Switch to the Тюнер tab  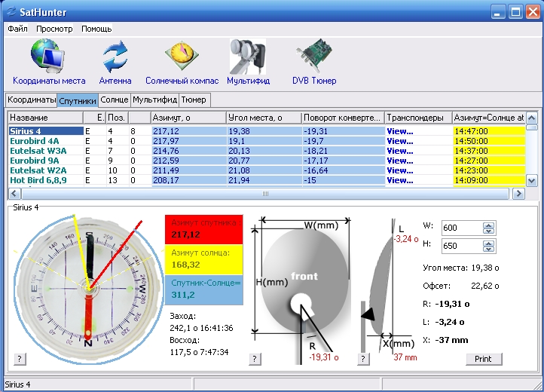194,100
